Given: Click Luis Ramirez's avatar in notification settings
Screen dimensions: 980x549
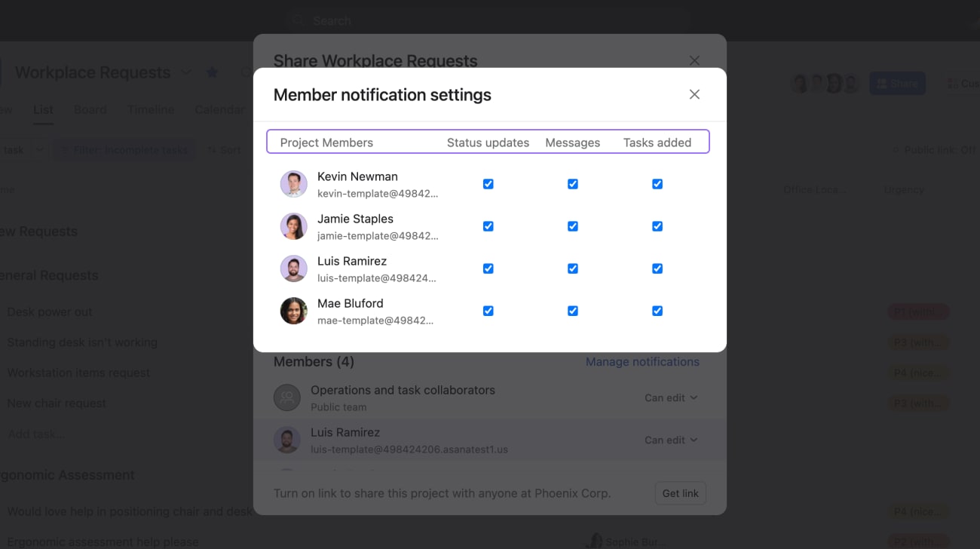Looking at the screenshot, I should click(294, 268).
